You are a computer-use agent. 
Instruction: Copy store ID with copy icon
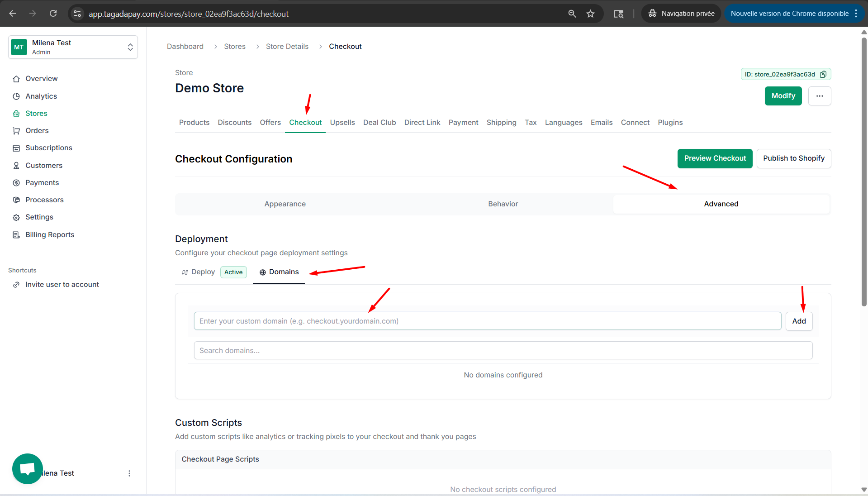point(823,74)
